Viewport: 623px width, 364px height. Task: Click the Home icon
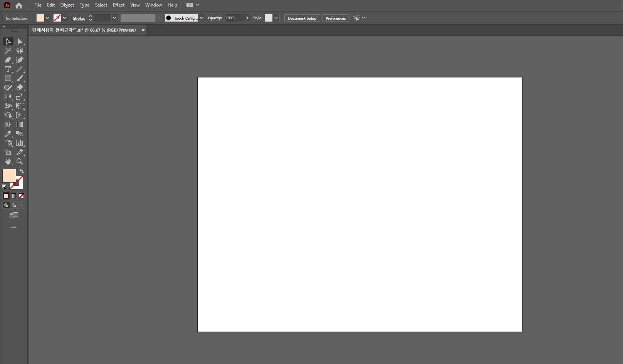tap(19, 5)
